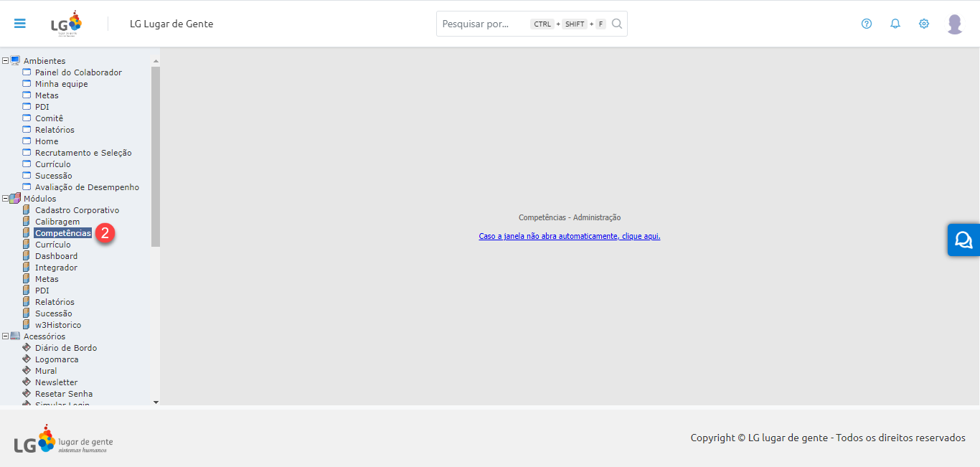Click the Minha equipe window icon
Screen dimensions: 980x467
click(x=27, y=84)
